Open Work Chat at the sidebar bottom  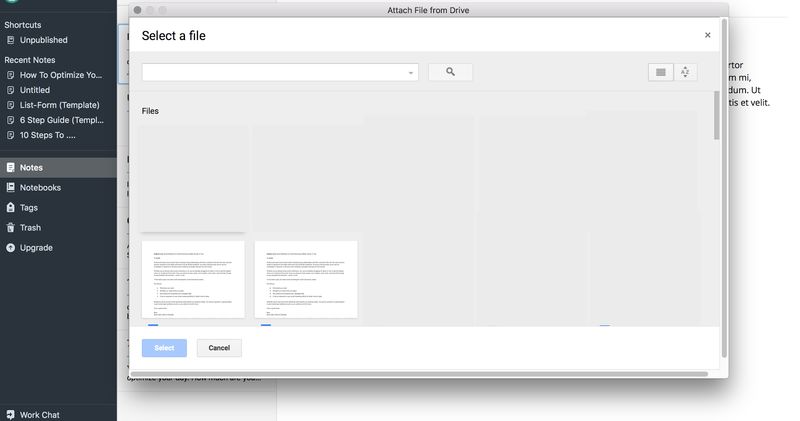click(40, 414)
